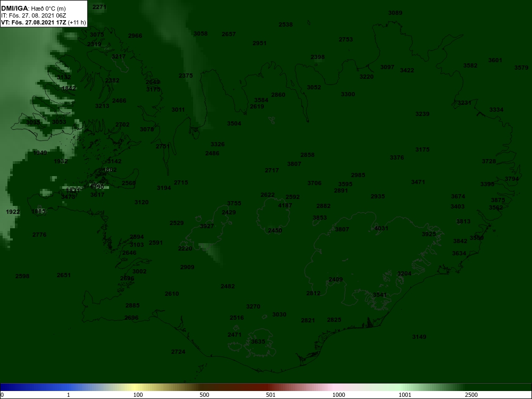Image resolution: width=532 pixels, height=399 pixels.
Task: Click the map value 3925
Action: point(429,234)
